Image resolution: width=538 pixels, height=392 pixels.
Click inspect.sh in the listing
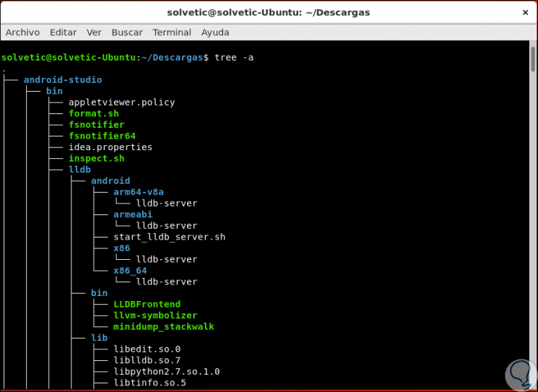pyautogui.click(x=97, y=158)
